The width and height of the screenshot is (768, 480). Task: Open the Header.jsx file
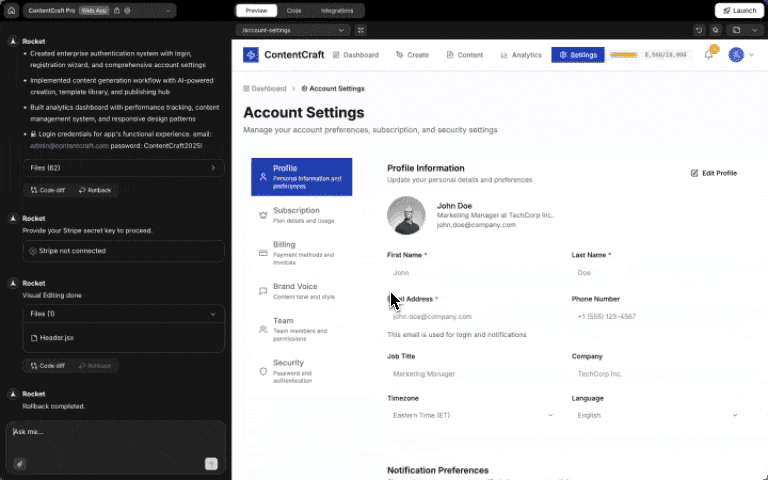(56, 338)
